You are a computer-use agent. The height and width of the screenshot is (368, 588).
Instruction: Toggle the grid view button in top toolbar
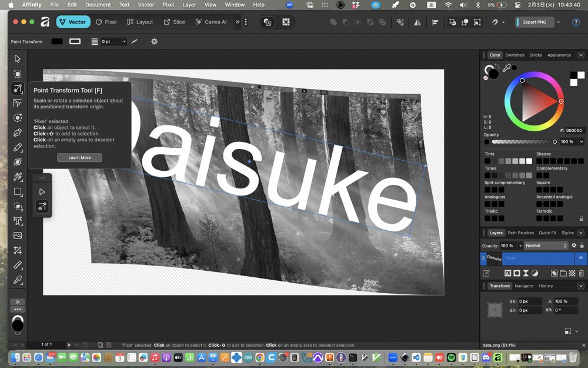286,22
